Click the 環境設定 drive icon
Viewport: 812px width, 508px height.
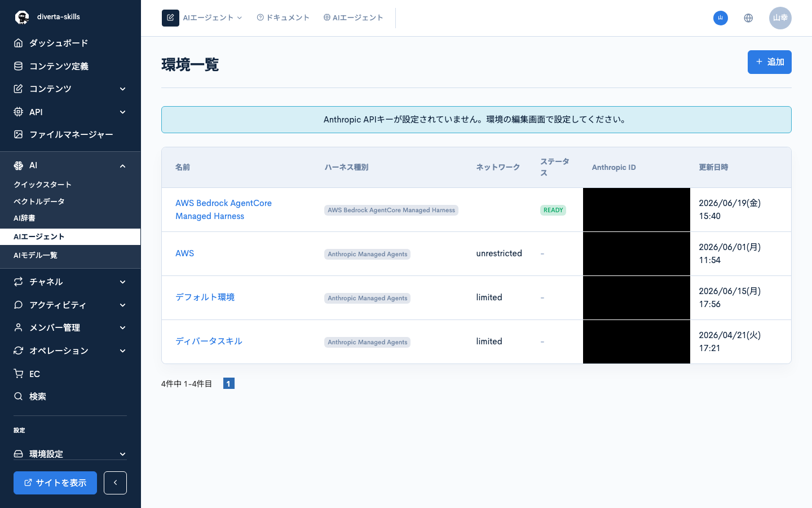click(19, 454)
